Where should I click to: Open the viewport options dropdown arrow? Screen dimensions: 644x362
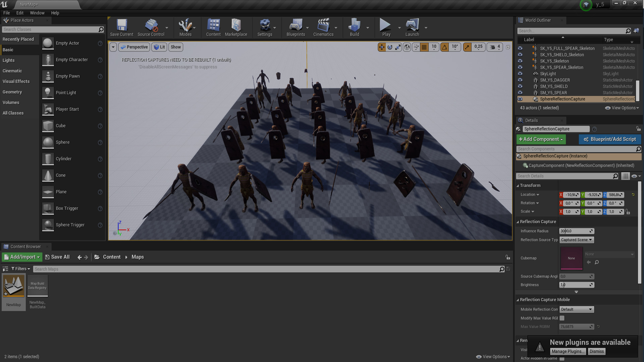click(113, 47)
